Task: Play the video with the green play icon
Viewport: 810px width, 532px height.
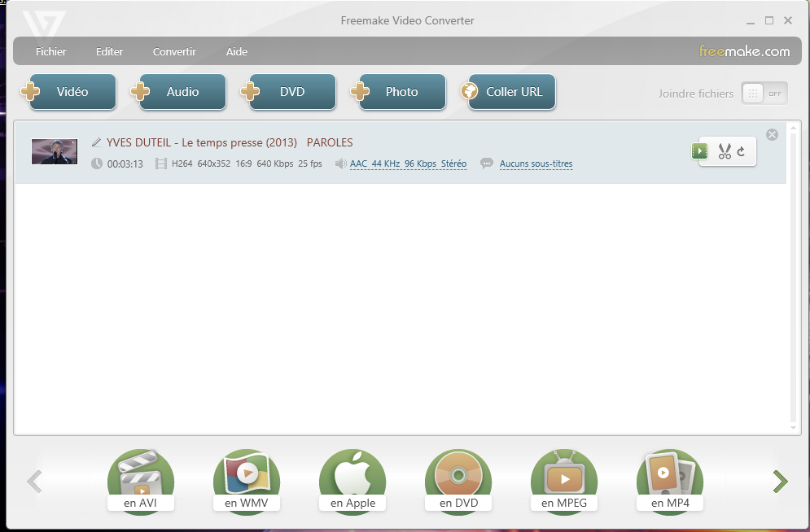Action: pos(699,151)
